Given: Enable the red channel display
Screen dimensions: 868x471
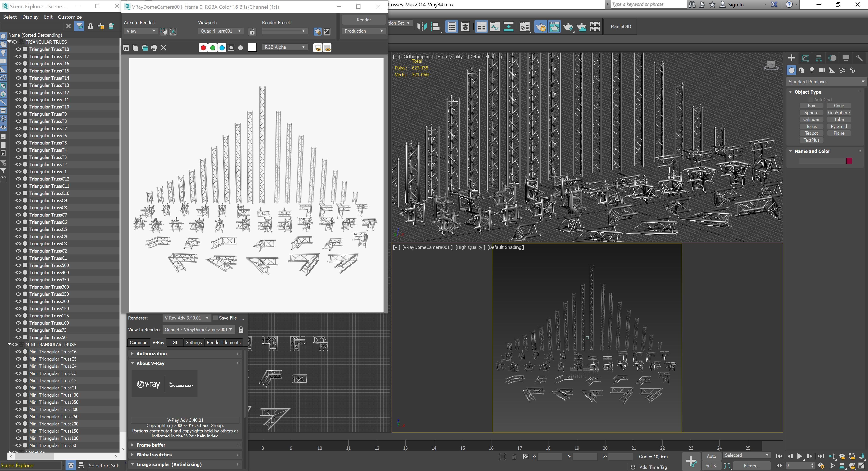Looking at the screenshot, I should [x=203, y=48].
